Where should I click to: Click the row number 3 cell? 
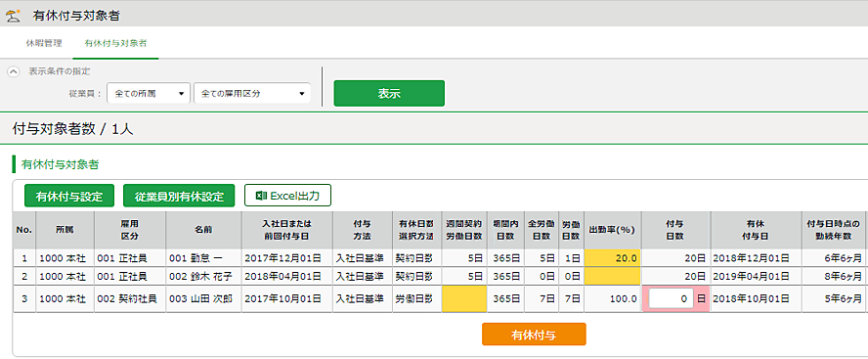(x=24, y=299)
